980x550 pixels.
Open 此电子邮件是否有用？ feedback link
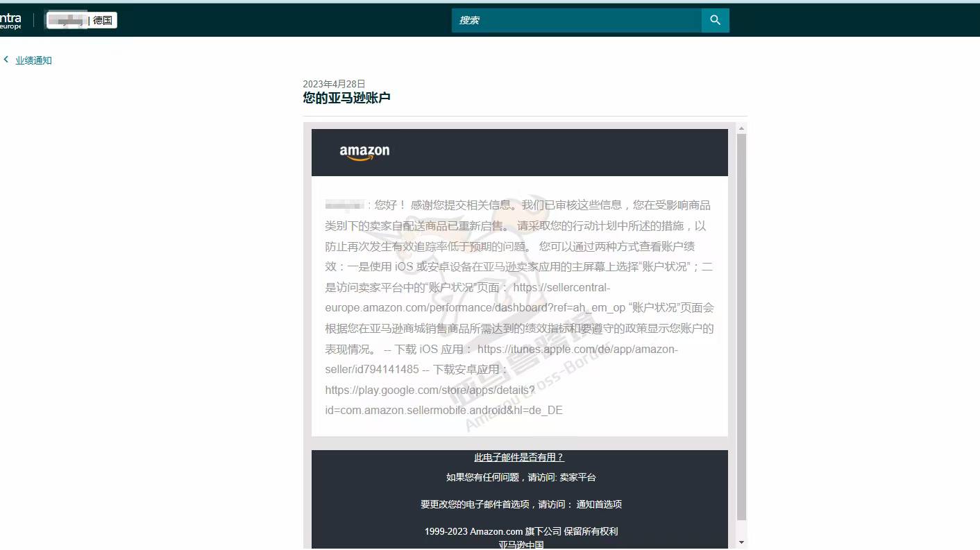(519, 458)
